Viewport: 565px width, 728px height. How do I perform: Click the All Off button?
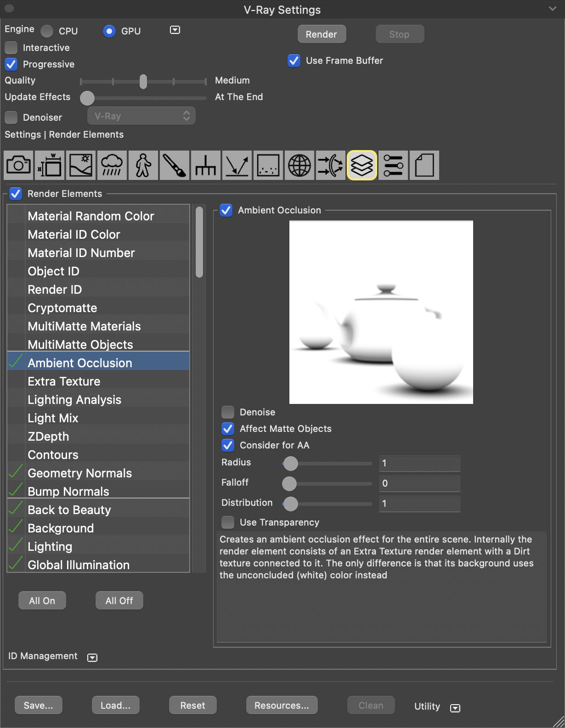(119, 600)
